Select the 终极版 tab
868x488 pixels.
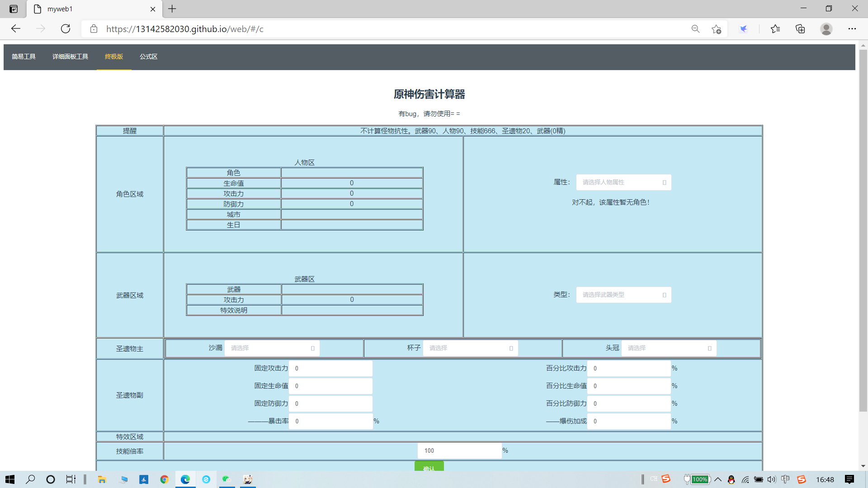tap(114, 56)
